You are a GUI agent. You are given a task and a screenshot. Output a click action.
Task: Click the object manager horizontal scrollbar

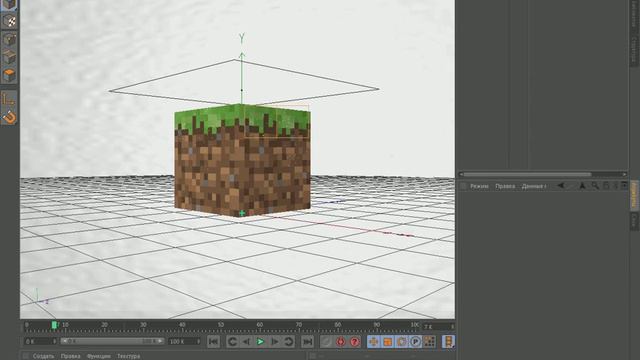pyautogui.click(x=527, y=174)
